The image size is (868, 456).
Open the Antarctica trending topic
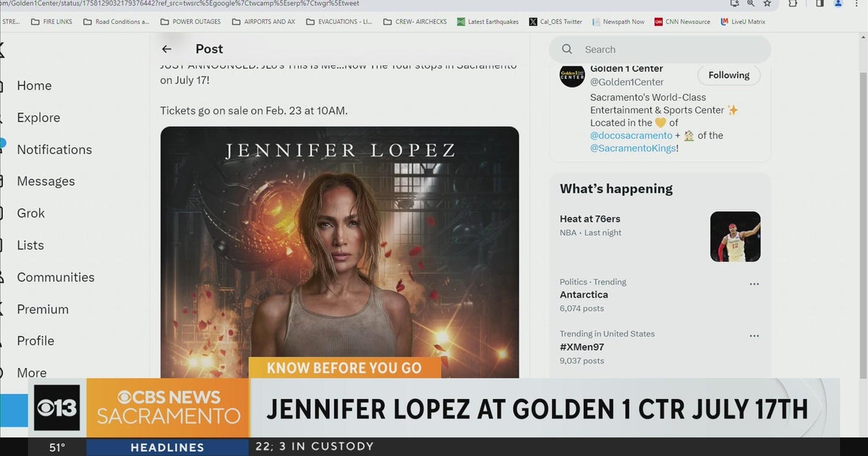584,295
